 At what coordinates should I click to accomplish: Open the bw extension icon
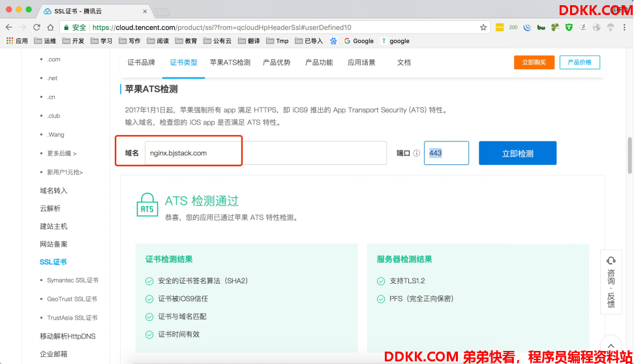541,27
